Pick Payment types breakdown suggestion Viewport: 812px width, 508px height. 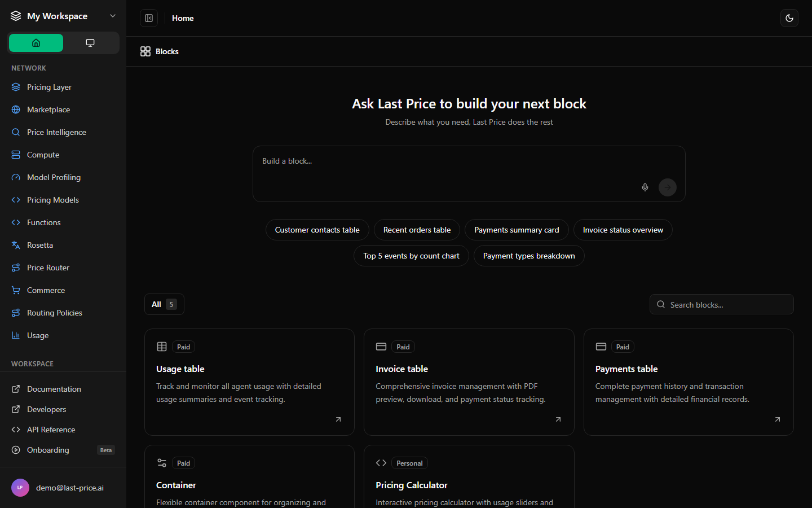tap(529, 256)
